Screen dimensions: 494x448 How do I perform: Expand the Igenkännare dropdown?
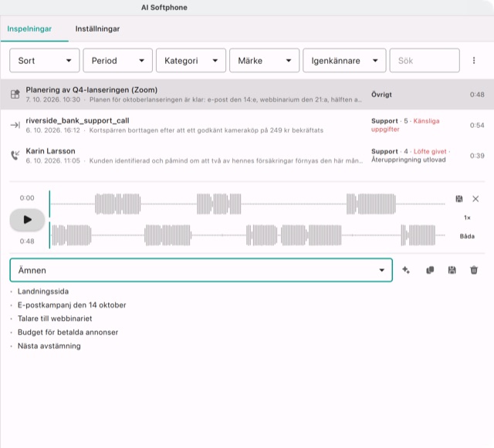(344, 60)
